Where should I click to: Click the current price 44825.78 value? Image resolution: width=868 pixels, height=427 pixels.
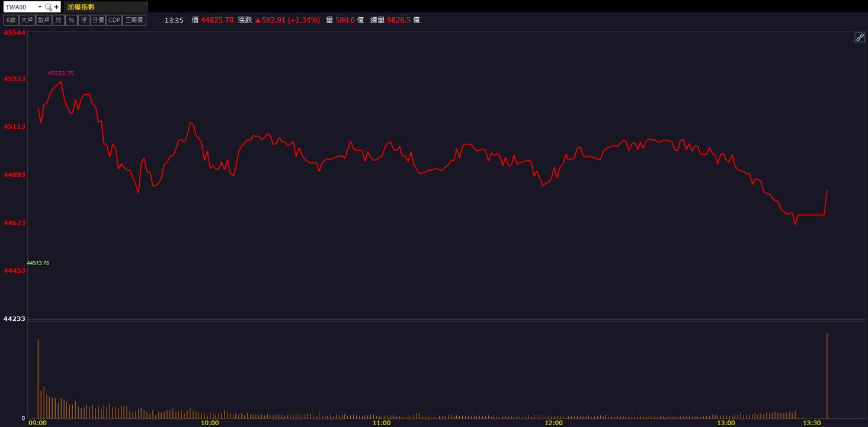coord(217,20)
